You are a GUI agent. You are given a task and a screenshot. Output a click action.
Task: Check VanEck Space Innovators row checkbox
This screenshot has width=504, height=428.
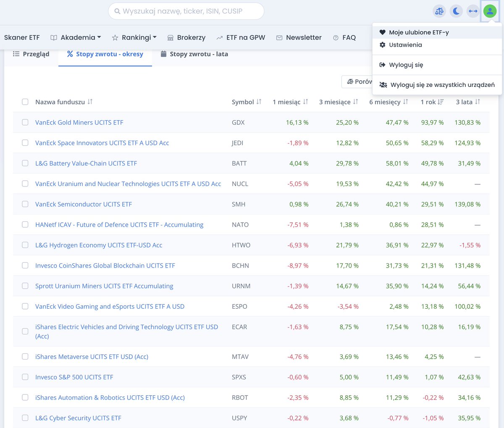pos(25,143)
